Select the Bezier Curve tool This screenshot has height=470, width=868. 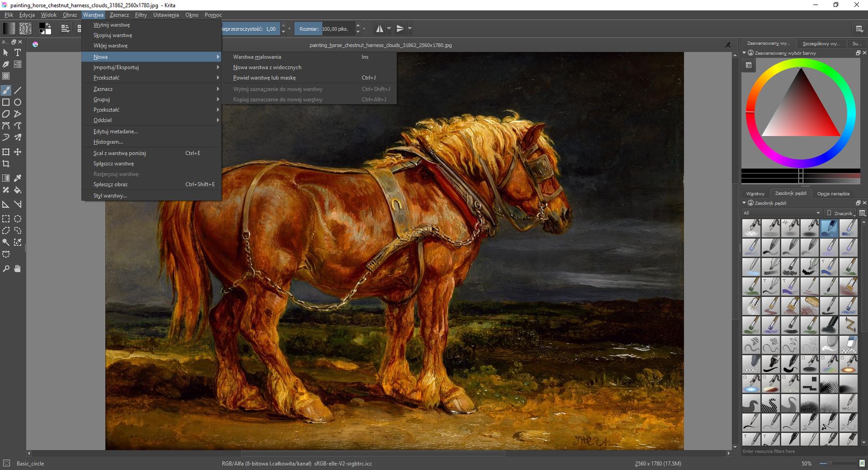pos(6,126)
